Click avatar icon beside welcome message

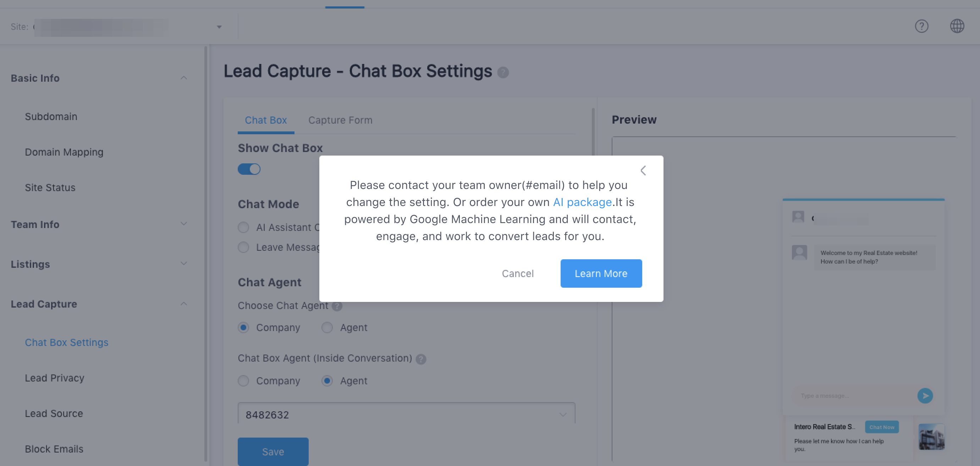(799, 253)
